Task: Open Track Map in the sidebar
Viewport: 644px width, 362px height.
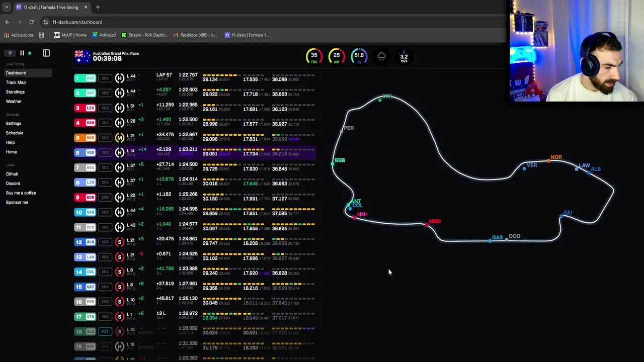Action: pyautogui.click(x=16, y=82)
